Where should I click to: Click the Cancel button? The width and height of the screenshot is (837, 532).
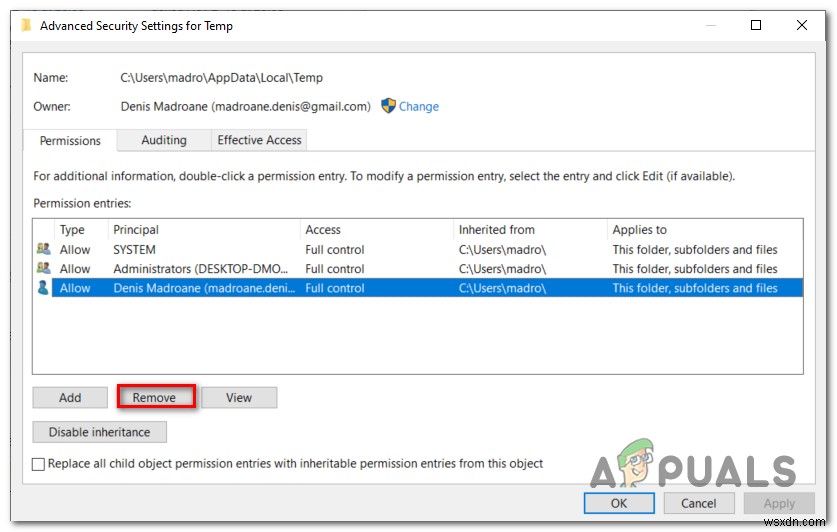[698, 503]
